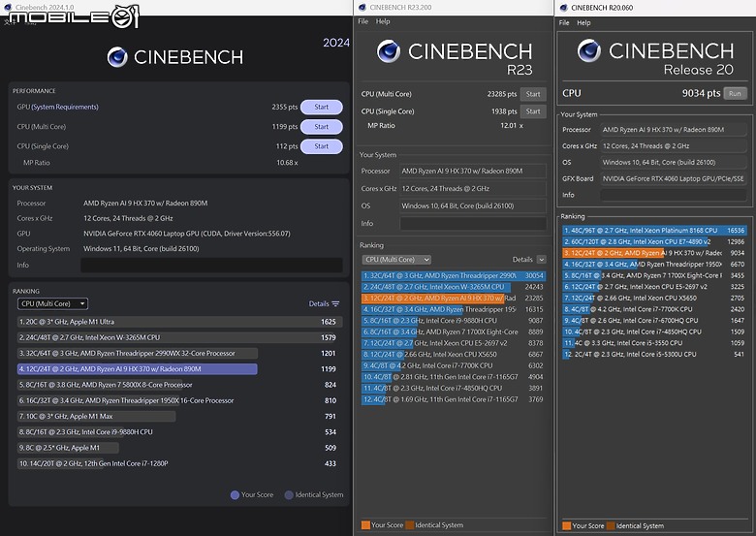
Task: Select orange Ryzen AI 9 HX 370 row in R20
Action: [x=654, y=253]
